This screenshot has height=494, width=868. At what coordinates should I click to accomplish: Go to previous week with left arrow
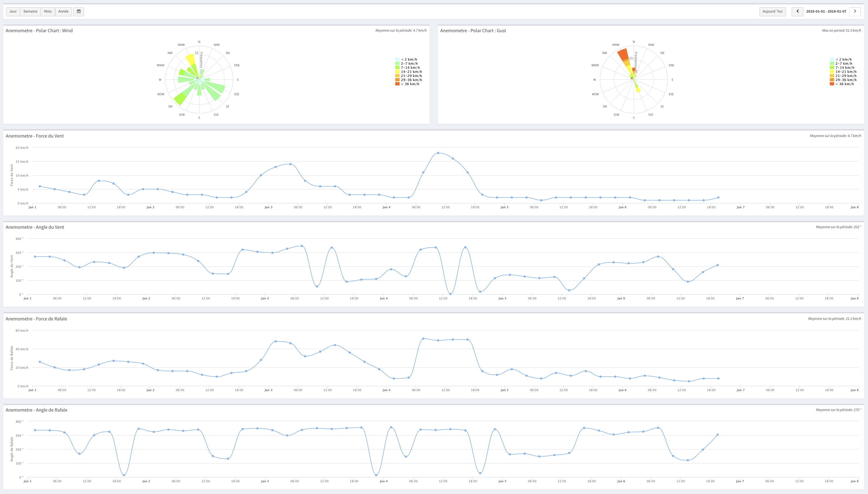click(x=797, y=11)
